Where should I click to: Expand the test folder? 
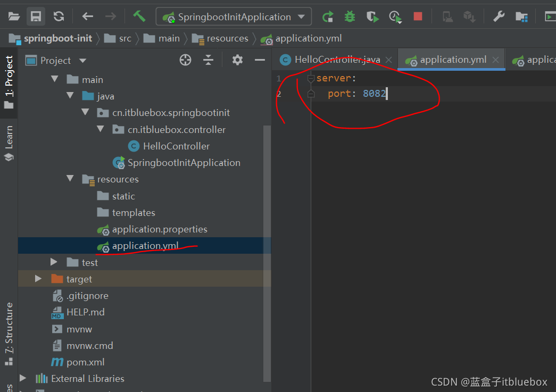point(54,262)
